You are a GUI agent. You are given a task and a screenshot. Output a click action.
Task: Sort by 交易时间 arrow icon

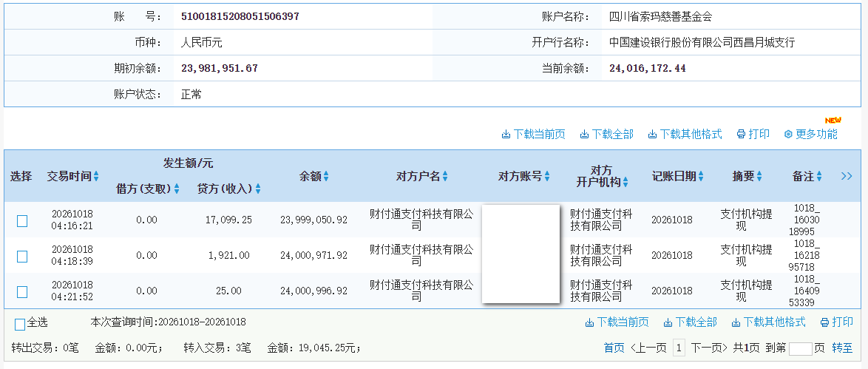[x=96, y=177]
